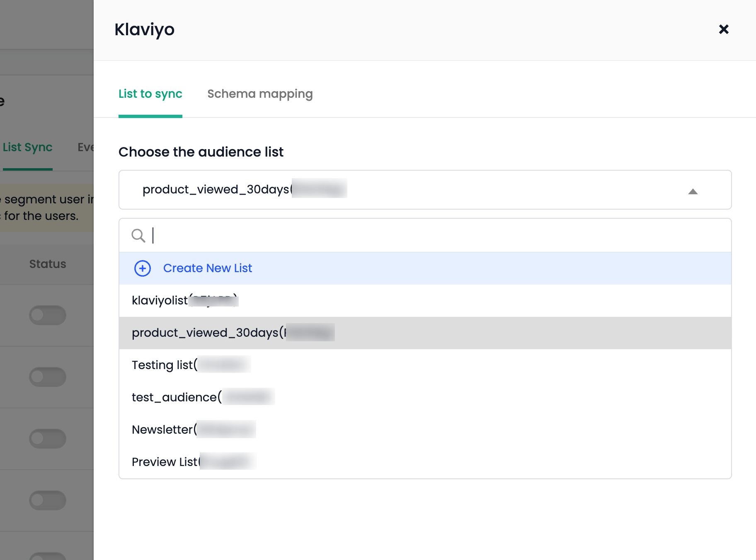Switch to the Schema mapping tab

pos(260,94)
